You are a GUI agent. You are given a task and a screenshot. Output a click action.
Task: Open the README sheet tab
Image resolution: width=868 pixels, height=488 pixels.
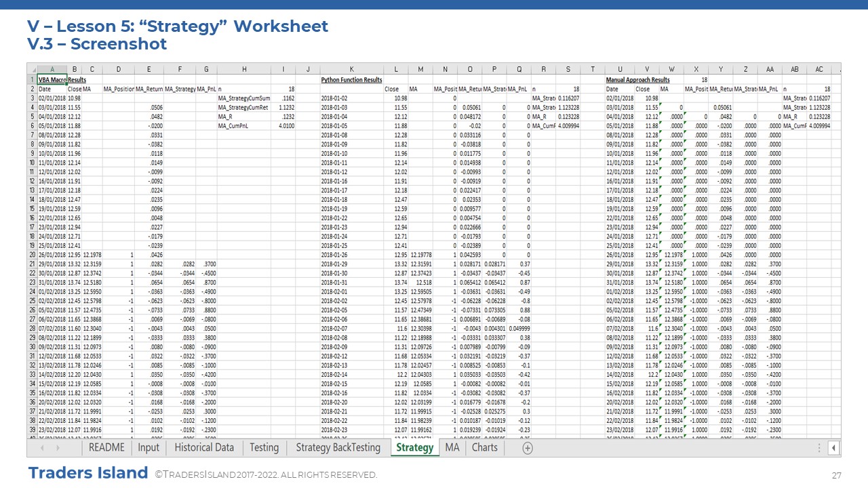(x=106, y=447)
